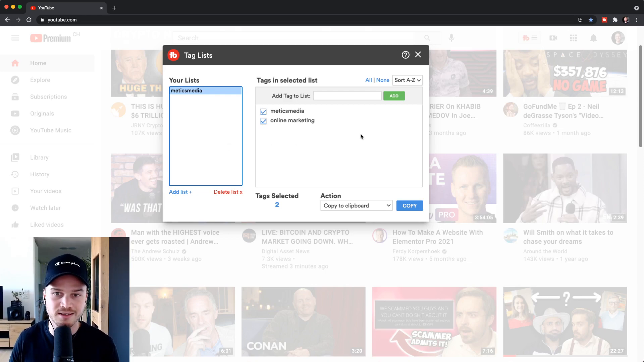
Task: Click the Chrome profile avatar
Action: tap(626, 20)
